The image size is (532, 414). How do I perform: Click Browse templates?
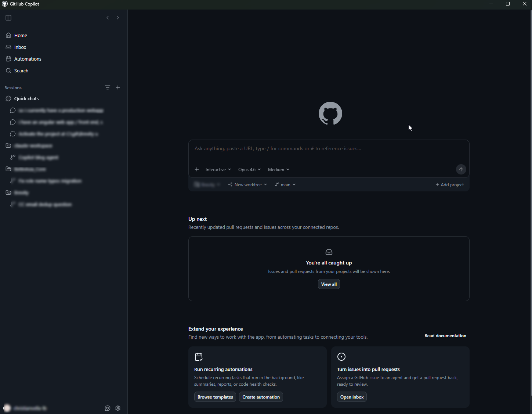215,397
